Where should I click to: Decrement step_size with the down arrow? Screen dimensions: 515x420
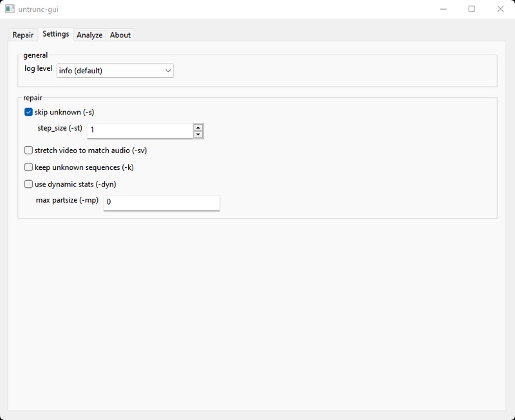[198, 134]
